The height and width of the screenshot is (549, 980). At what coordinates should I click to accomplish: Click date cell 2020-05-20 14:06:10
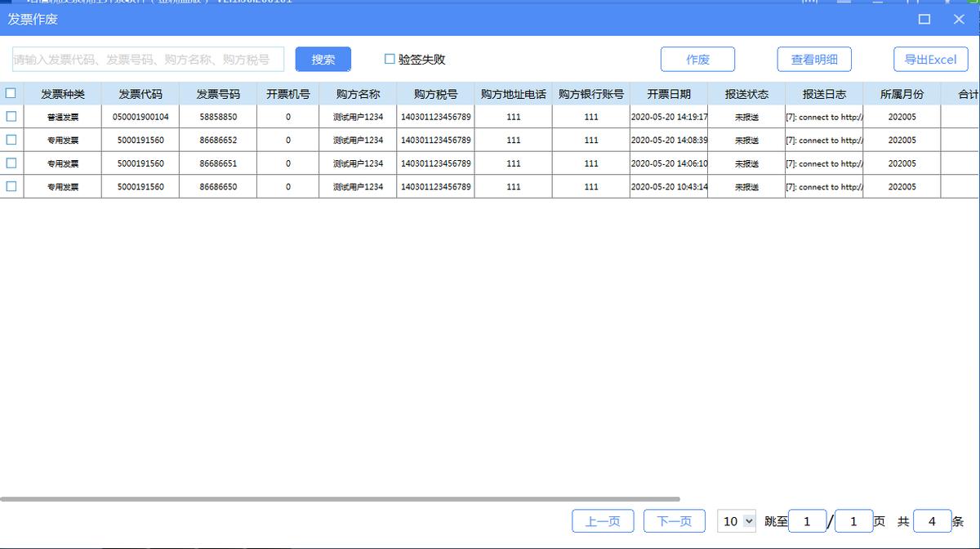pos(669,163)
